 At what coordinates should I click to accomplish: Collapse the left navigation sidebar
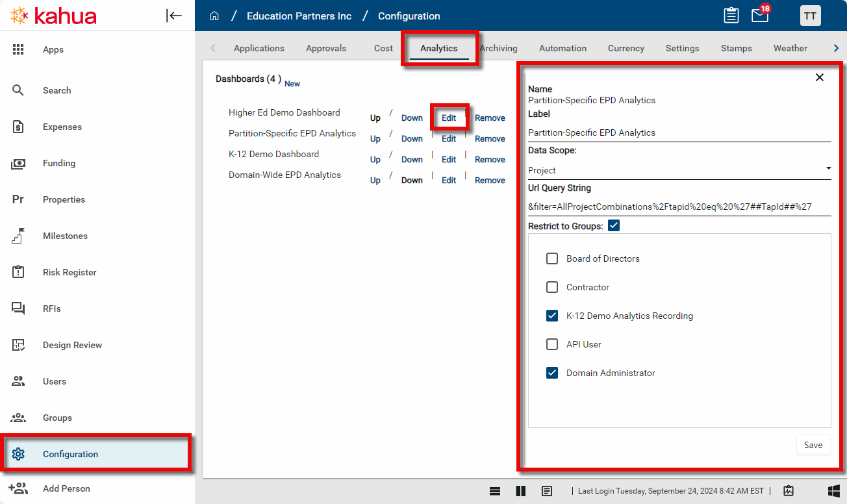[174, 16]
